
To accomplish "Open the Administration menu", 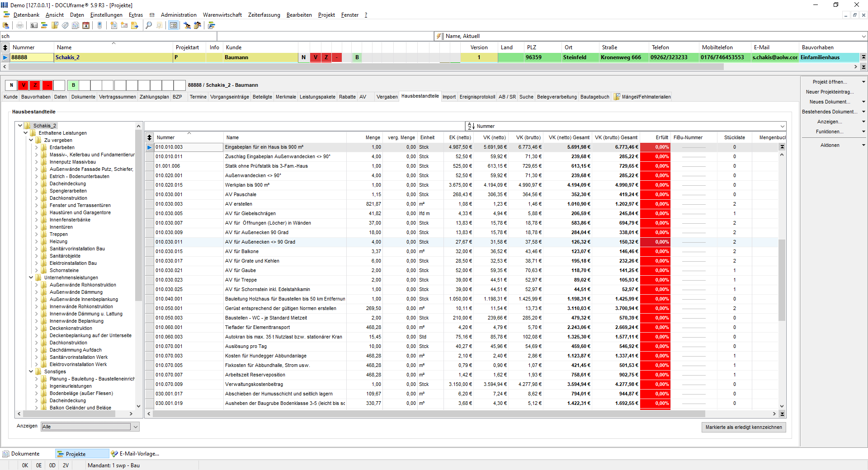I will pos(179,15).
